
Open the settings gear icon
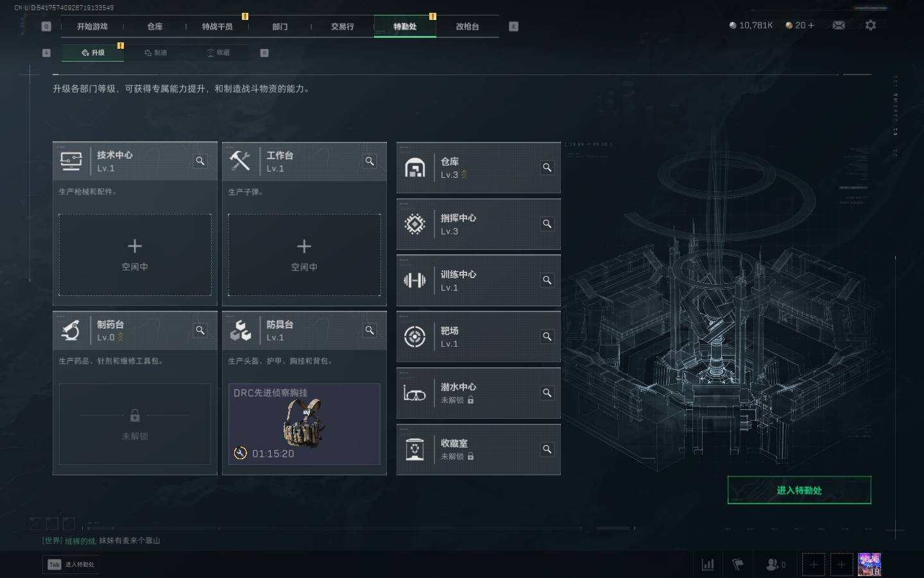click(870, 25)
